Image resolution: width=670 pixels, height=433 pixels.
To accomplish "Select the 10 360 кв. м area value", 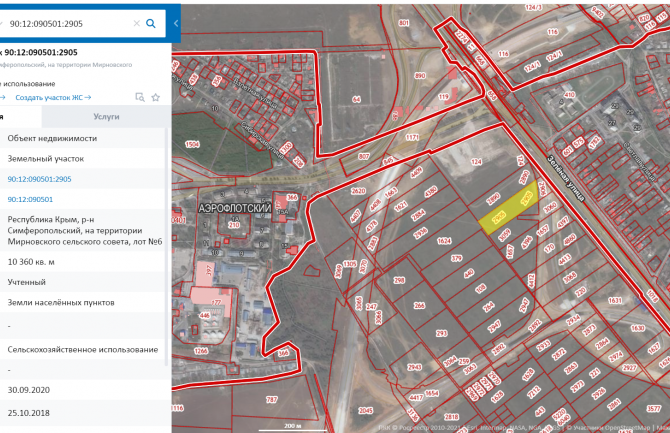I will [x=31, y=262].
